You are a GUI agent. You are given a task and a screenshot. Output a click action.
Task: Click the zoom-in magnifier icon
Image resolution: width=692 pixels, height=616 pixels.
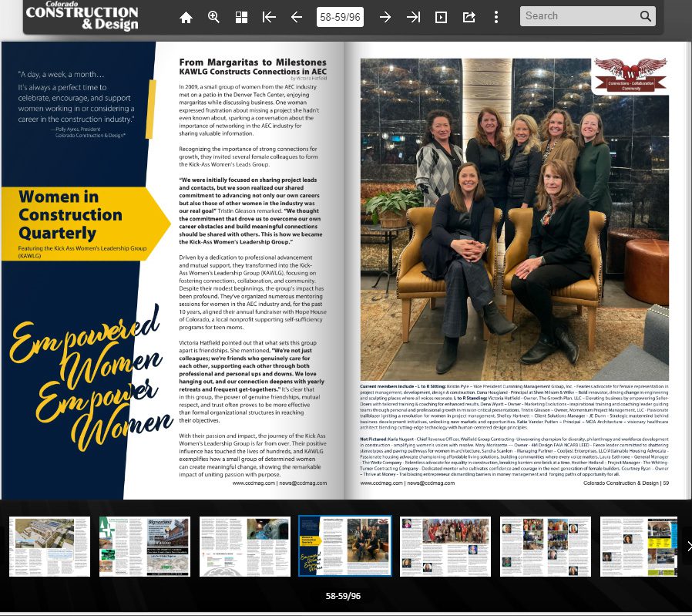[x=213, y=17]
